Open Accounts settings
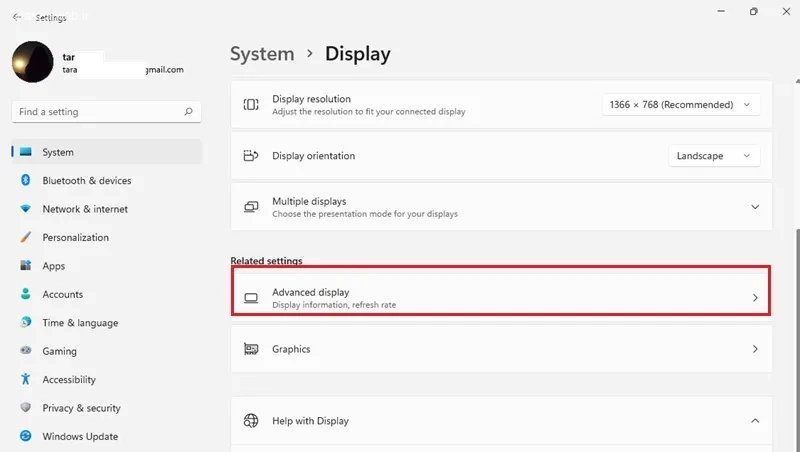 (x=107, y=294)
